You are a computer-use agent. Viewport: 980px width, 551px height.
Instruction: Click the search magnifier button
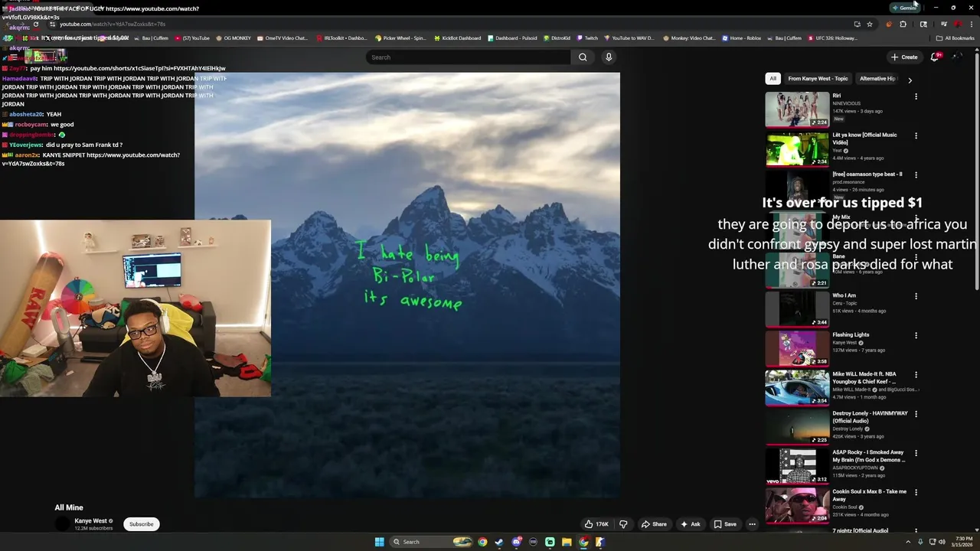coord(583,57)
